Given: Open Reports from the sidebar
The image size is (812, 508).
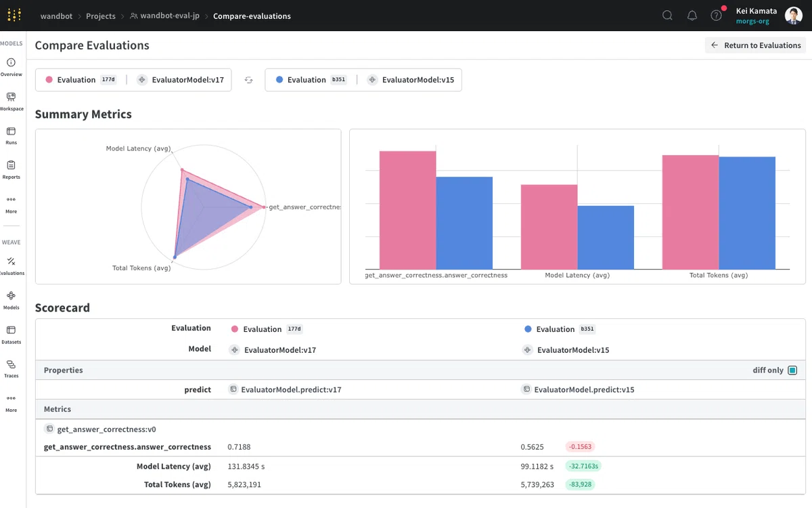Looking at the screenshot, I should click(x=11, y=169).
